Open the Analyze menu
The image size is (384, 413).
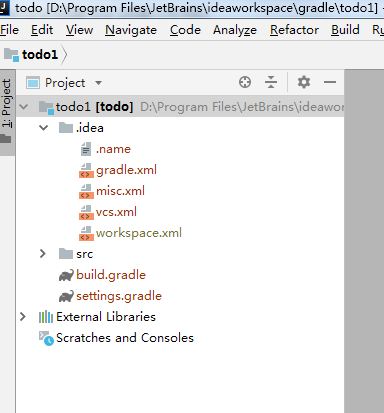[235, 30]
